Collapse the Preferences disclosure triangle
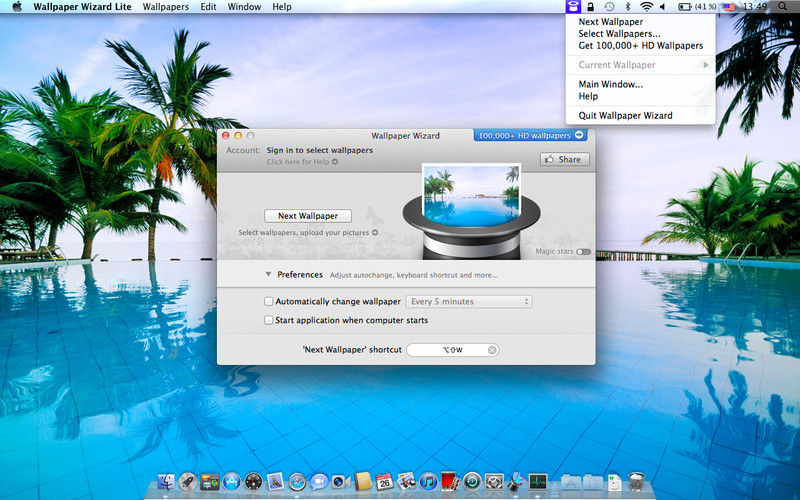The image size is (800, 500). (268, 274)
